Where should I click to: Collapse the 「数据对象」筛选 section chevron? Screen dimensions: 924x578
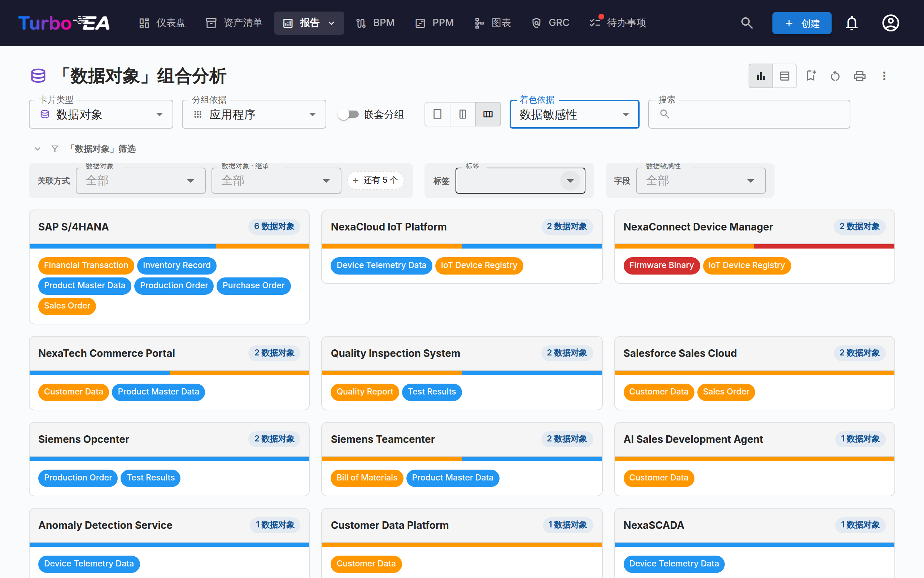[38, 149]
